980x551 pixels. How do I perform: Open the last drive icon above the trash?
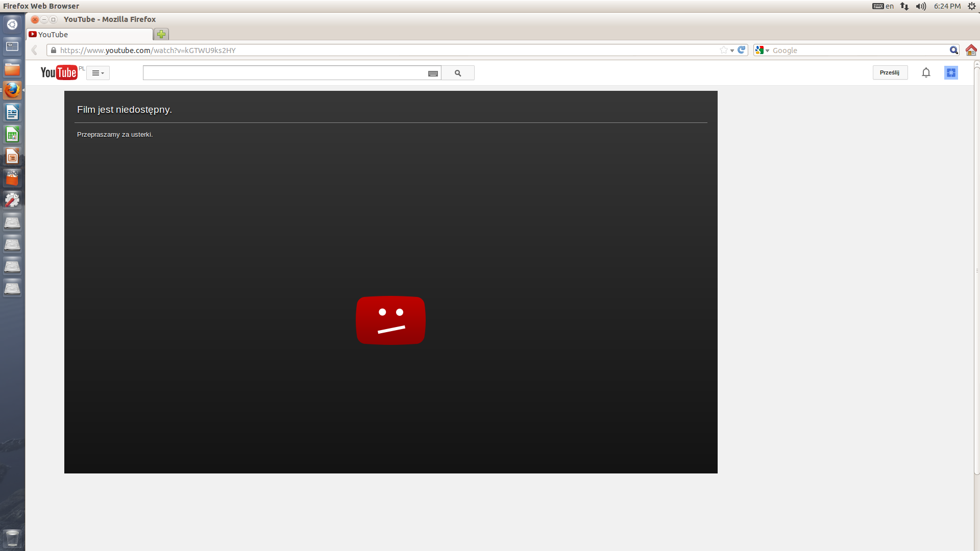[12, 288]
